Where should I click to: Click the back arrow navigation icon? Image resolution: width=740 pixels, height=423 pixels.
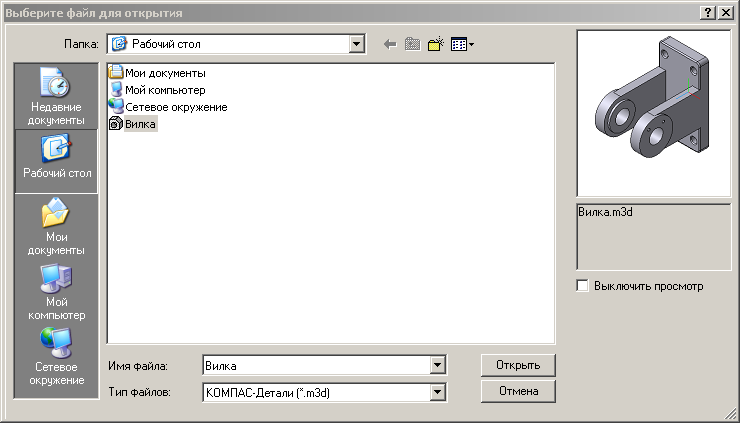[390, 45]
